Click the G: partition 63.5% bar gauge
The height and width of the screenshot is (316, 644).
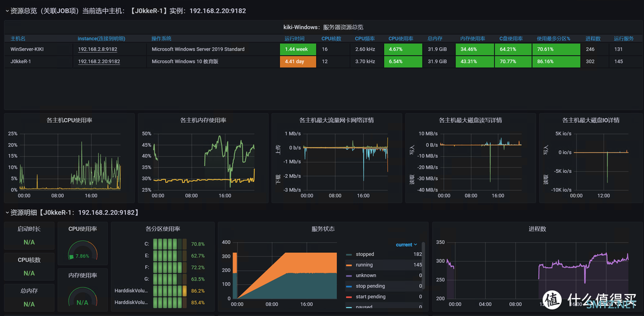(170, 280)
